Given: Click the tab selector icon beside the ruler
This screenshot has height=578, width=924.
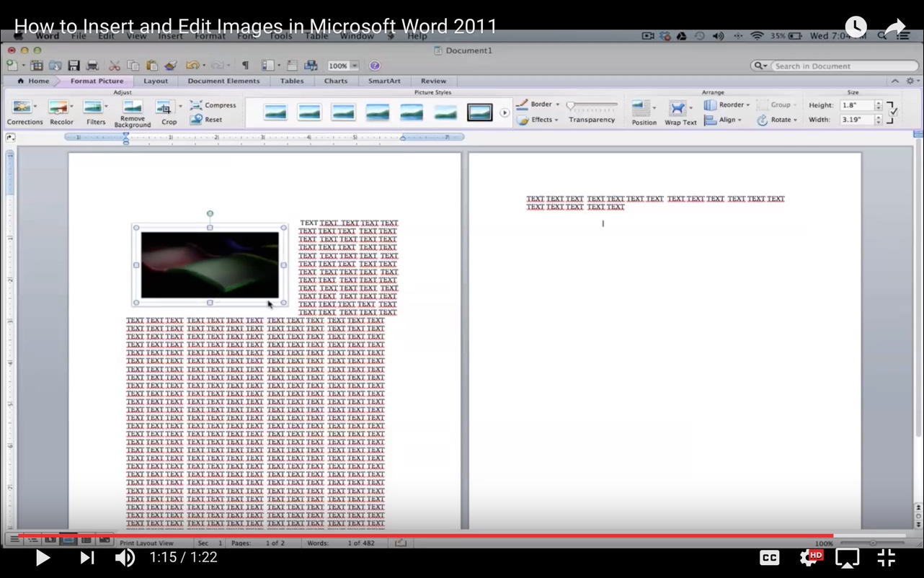Looking at the screenshot, I should click(x=10, y=137).
